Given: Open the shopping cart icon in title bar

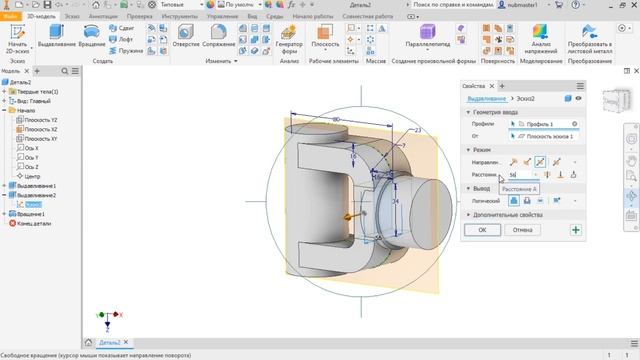Looking at the screenshot, I should tap(559, 5).
